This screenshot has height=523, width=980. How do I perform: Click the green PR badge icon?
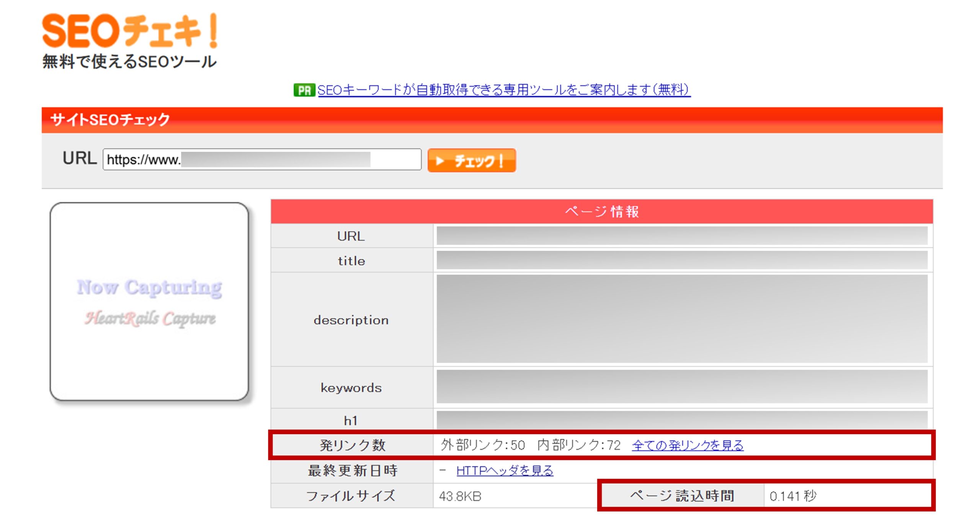click(304, 90)
